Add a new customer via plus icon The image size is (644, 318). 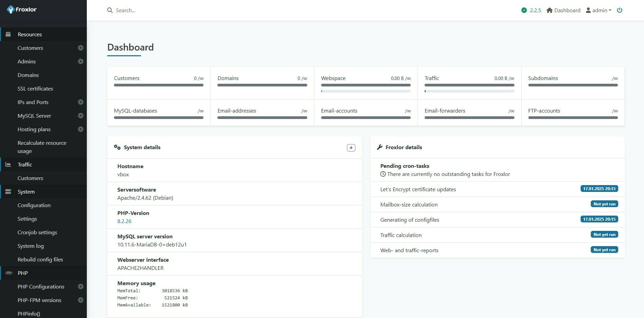tap(81, 48)
